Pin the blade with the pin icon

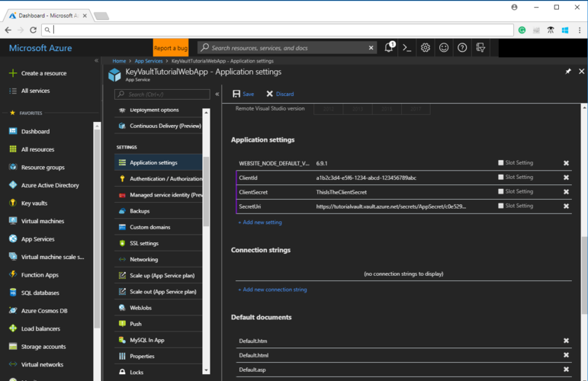(568, 71)
